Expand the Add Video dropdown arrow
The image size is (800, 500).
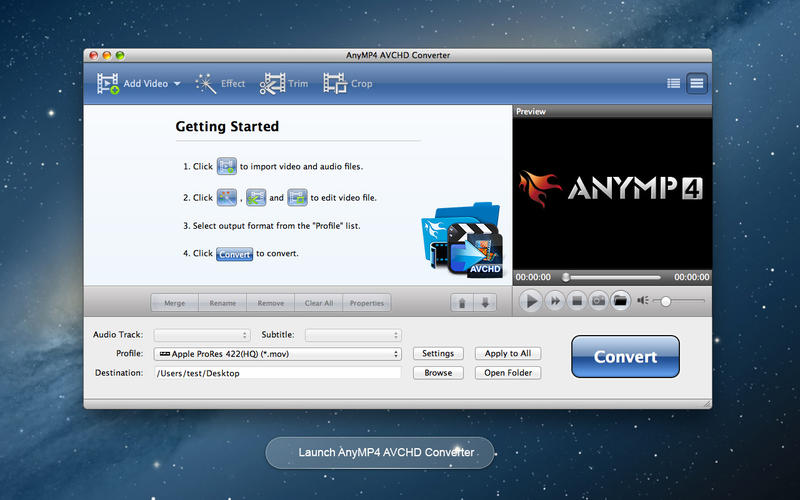tap(177, 84)
